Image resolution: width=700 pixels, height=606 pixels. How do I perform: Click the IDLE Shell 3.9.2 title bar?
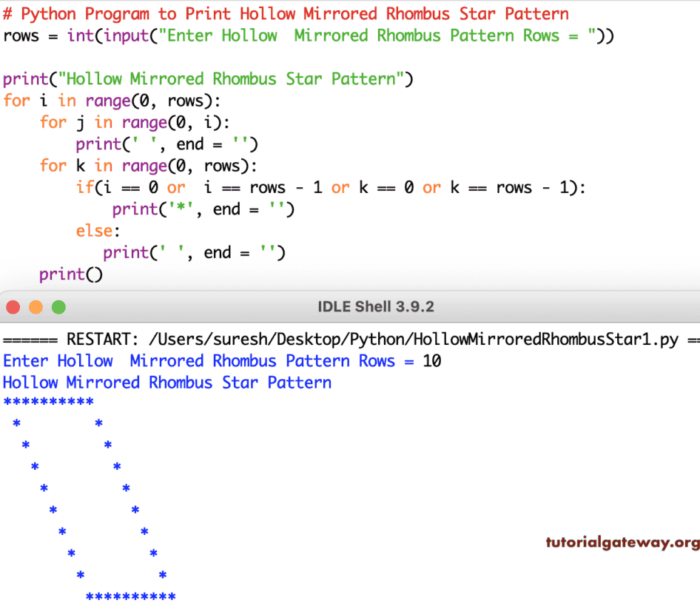point(375,306)
